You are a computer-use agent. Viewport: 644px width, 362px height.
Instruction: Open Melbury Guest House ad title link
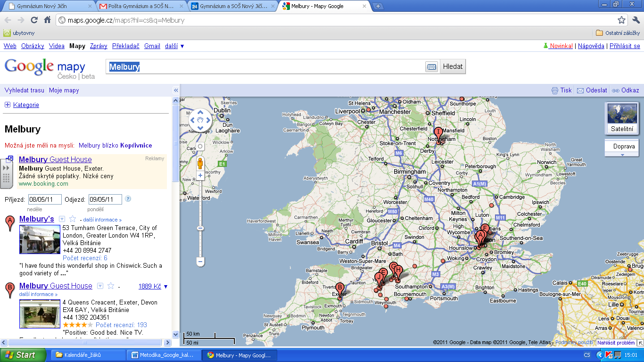pos(55,159)
